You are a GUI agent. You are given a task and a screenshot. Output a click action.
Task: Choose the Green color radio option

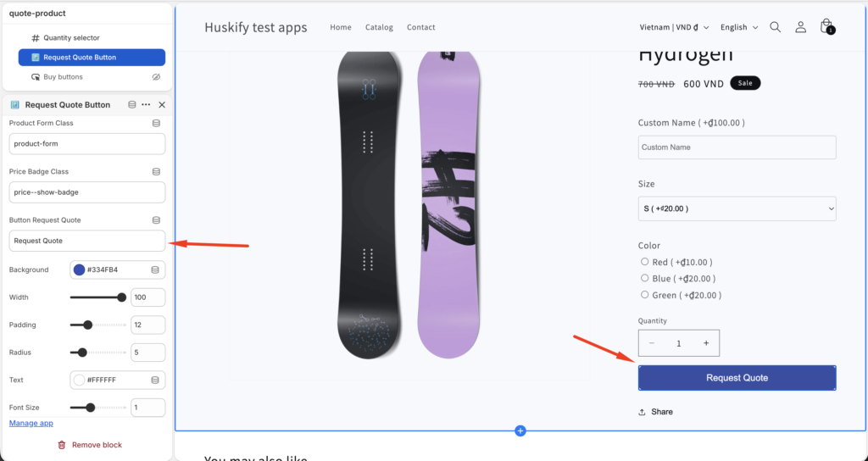coord(645,295)
